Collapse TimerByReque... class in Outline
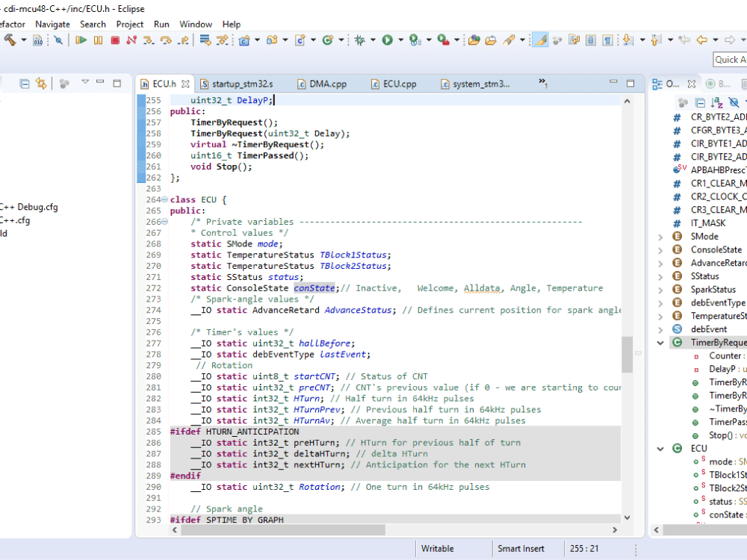The image size is (747, 560). pos(660,343)
